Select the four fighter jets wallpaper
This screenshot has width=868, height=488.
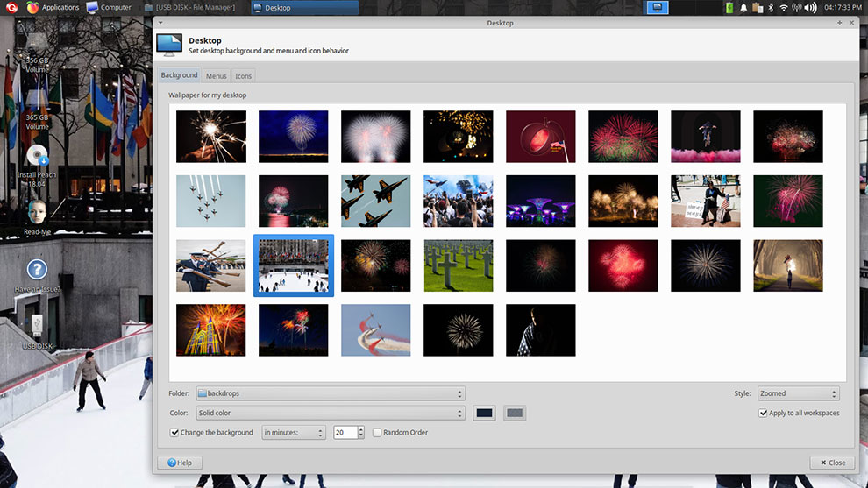[x=376, y=201]
